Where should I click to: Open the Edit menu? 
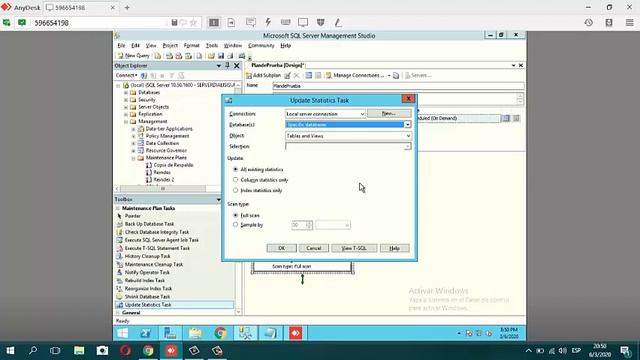pos(135,46)
